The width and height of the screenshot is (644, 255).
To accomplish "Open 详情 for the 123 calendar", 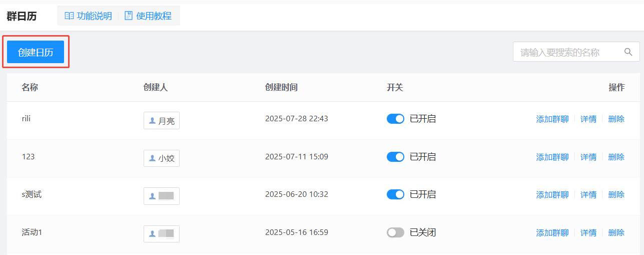I will [588, 157].
